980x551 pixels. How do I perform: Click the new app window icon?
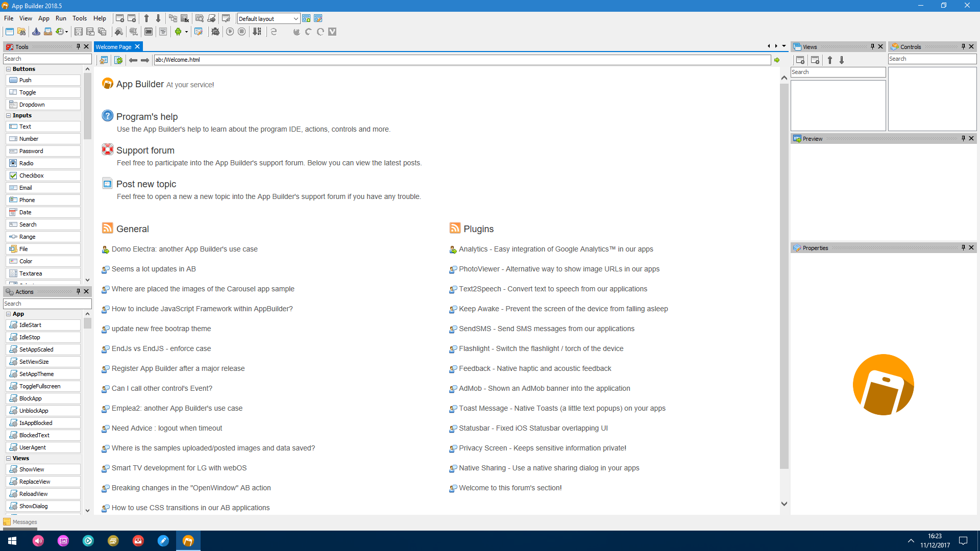click(10, 32)
